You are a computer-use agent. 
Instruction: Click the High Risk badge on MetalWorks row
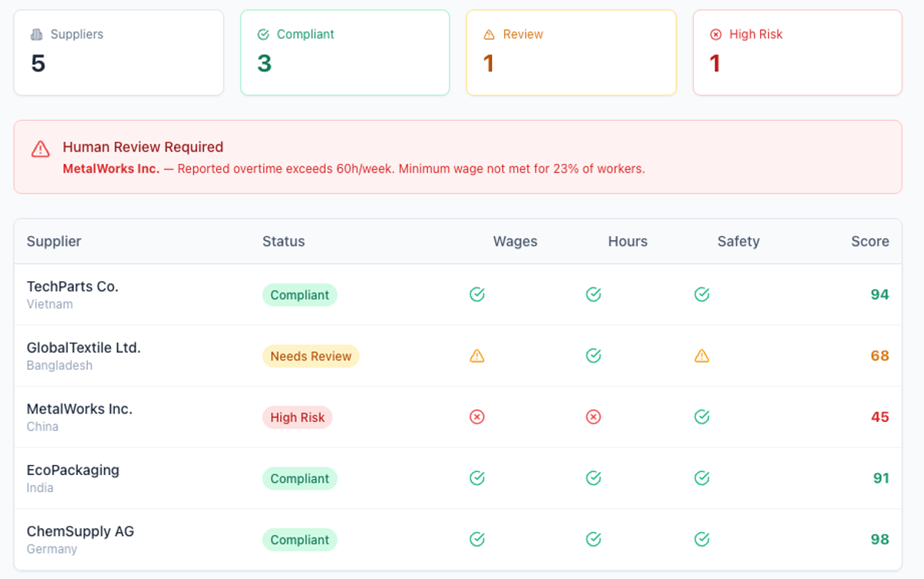297,417
